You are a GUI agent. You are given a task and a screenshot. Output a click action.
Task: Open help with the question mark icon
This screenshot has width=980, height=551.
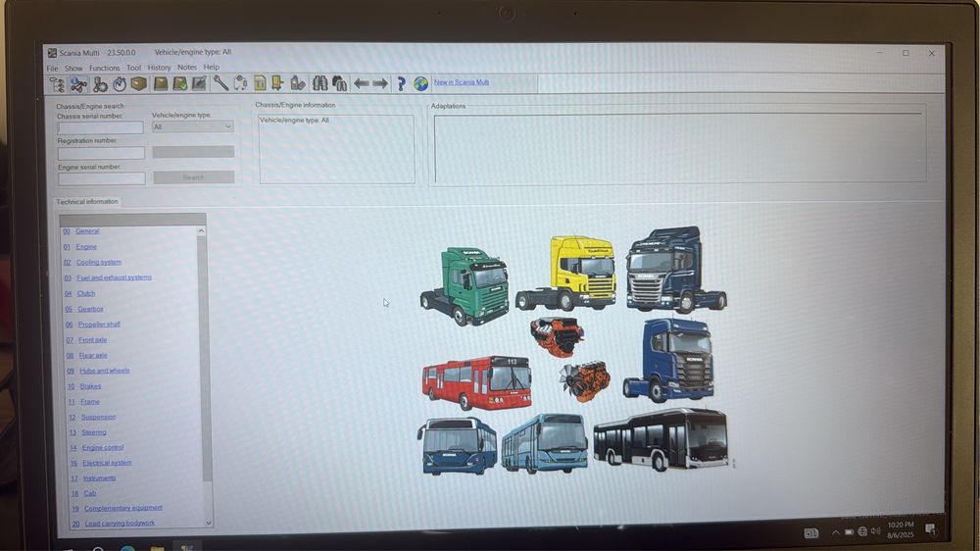click(401, 83)
